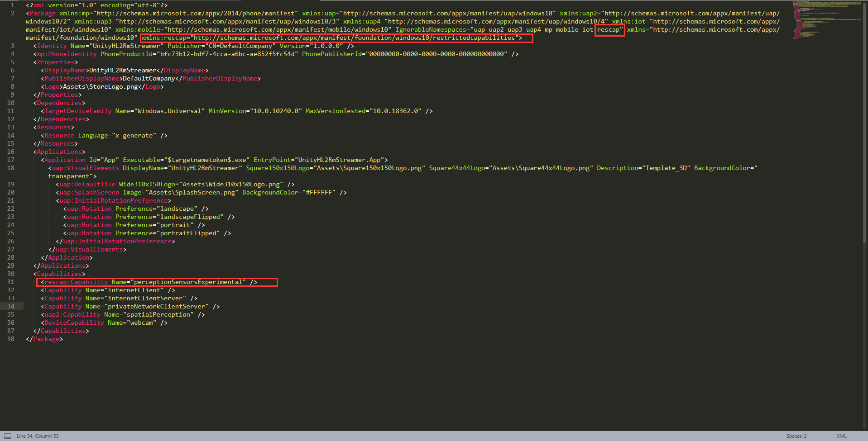
Task: Open the XML syntax selector
Action: click(x=841, y=436)
